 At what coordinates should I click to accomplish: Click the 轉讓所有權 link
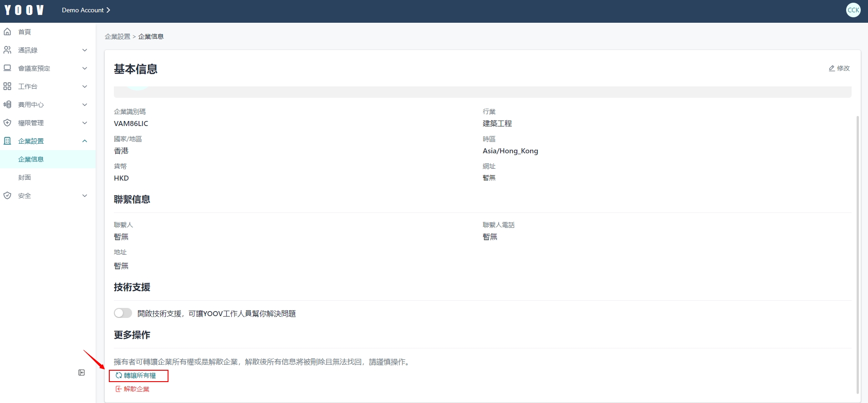point(139,376)
